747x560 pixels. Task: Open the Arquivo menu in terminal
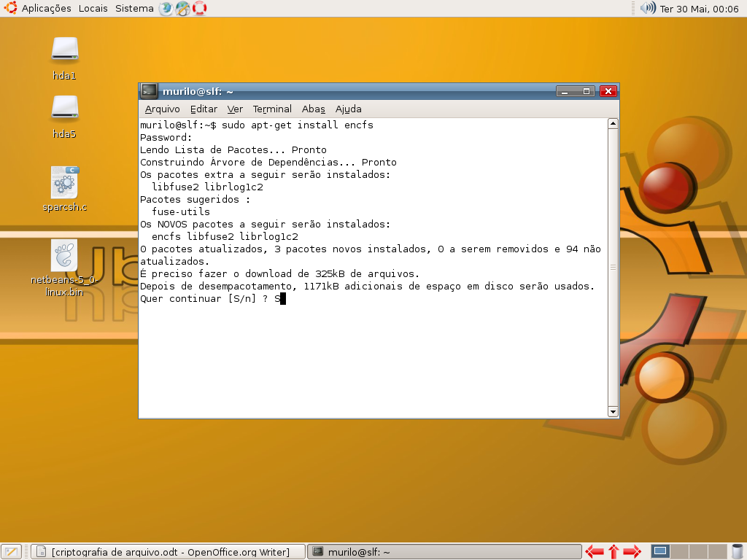(163, 109)
